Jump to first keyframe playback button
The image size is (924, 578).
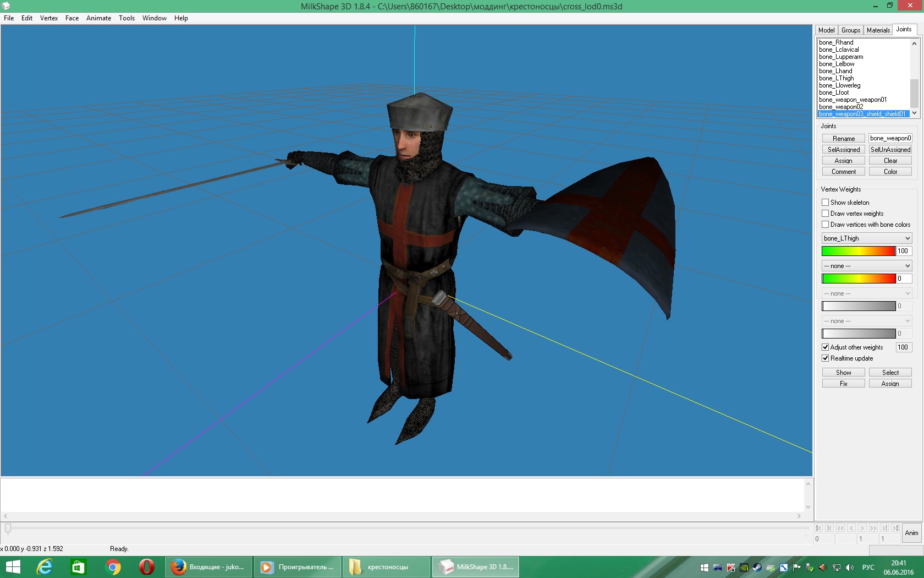pos(818,528)
